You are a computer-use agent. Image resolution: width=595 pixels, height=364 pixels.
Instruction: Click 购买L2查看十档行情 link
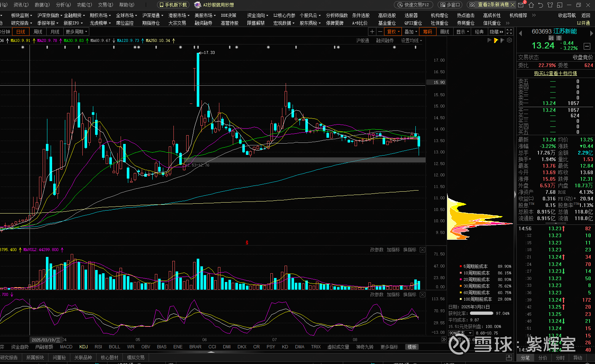(x=555, y=73)
